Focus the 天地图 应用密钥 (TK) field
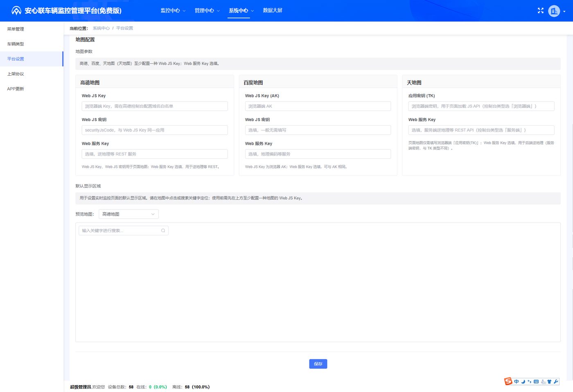573x392 pixels. [x=481, y=106]
